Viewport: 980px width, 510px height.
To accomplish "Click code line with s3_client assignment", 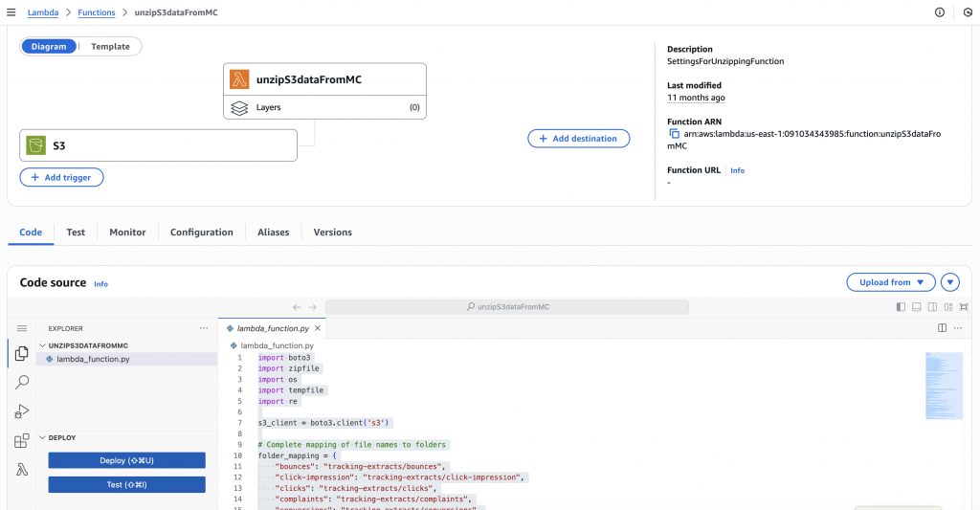I will coord(323,423).
